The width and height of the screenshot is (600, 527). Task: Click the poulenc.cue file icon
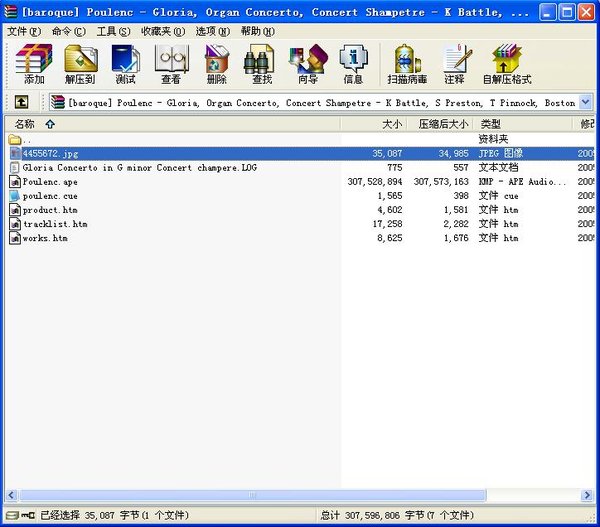pyautogui.click(x=15, y=196)
